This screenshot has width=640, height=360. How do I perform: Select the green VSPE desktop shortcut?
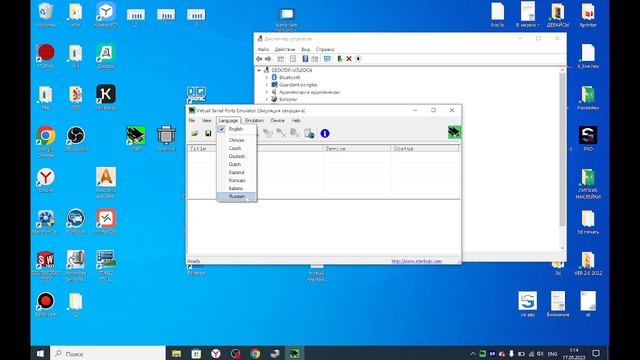(x=136, y=139)
